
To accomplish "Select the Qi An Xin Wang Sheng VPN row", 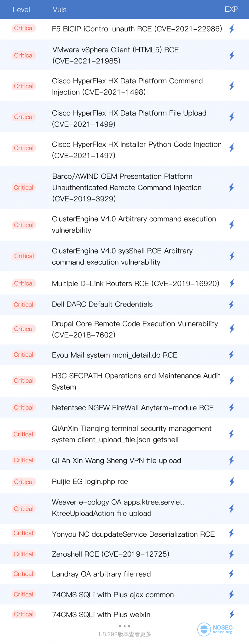I will [x=124, y=460].
